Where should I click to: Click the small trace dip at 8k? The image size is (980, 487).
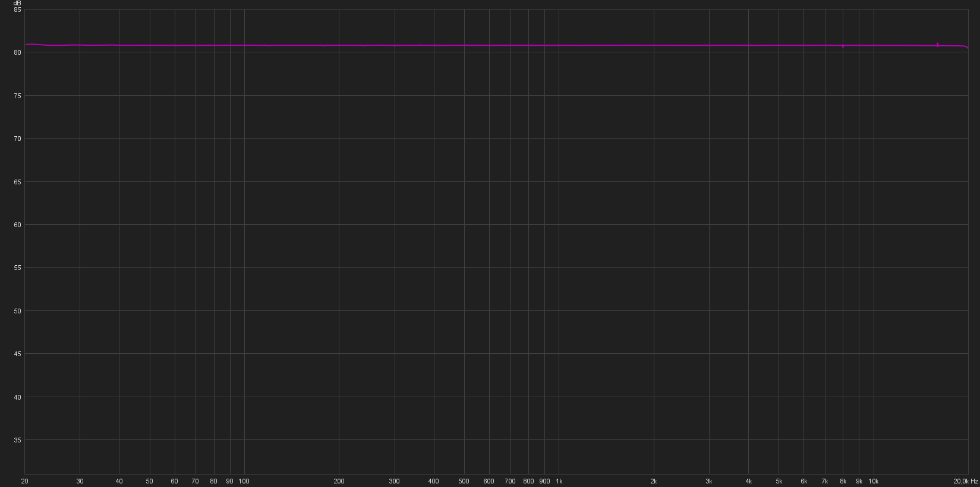click(843, 46)
